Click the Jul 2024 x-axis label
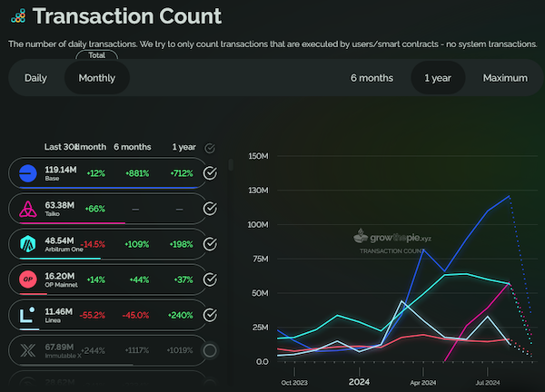Screen dimensions: 545x392 pyautogui.click(x=487, y=382)
